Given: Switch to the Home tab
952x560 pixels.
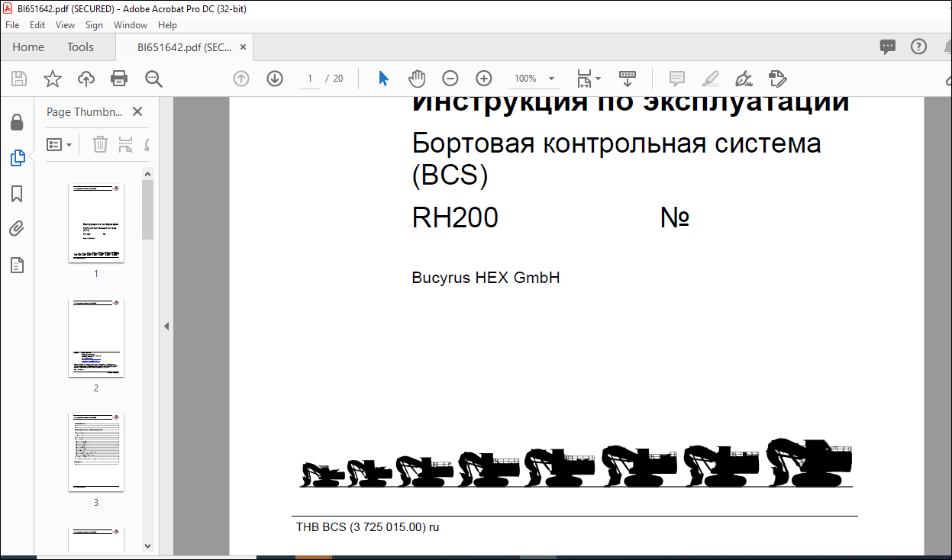Looking at the screenshot, I should 28,47.
